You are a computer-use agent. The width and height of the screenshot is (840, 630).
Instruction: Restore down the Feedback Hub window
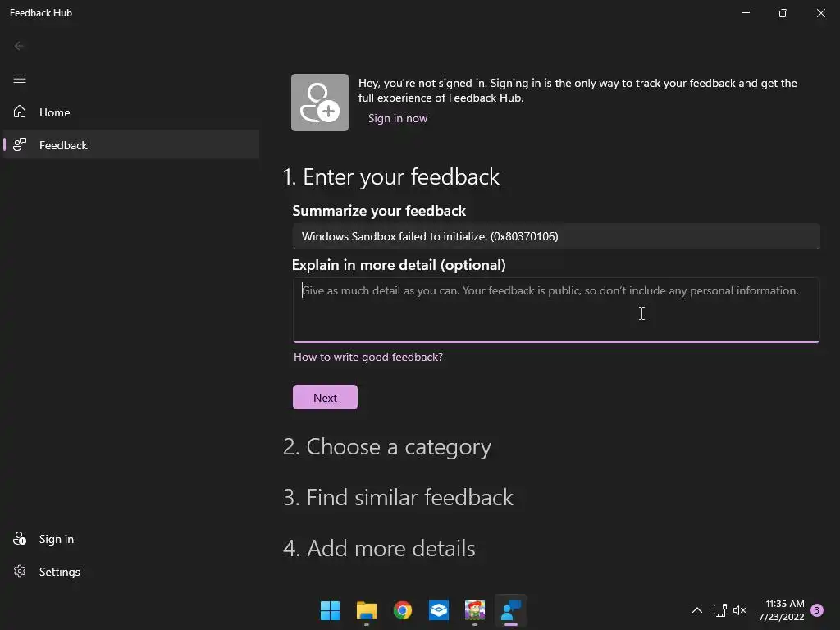pyautogui.click(x=783, y=13)
